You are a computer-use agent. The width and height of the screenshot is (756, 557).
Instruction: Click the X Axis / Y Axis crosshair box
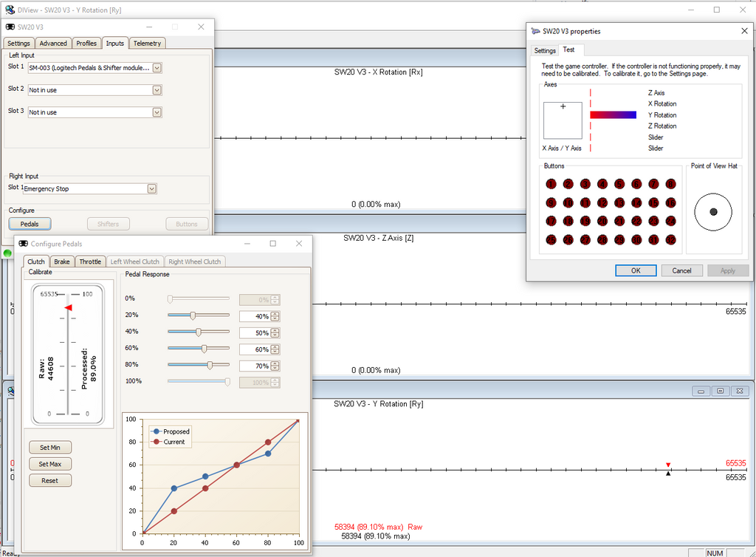563,120
